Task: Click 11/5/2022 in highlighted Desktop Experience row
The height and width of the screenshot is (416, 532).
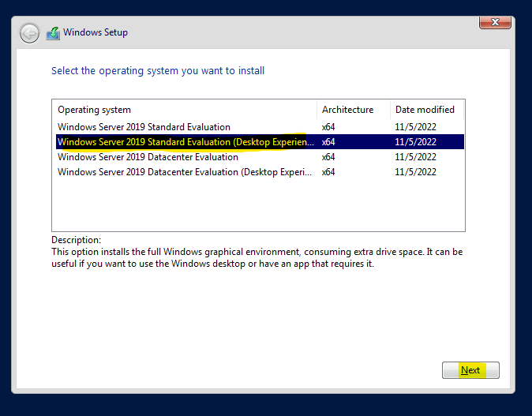Action: 415,142
